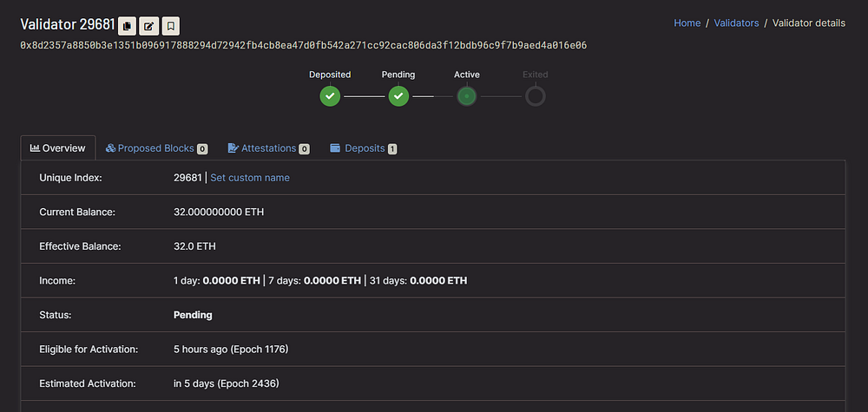Open the Deposits tab

click(364, 148)
